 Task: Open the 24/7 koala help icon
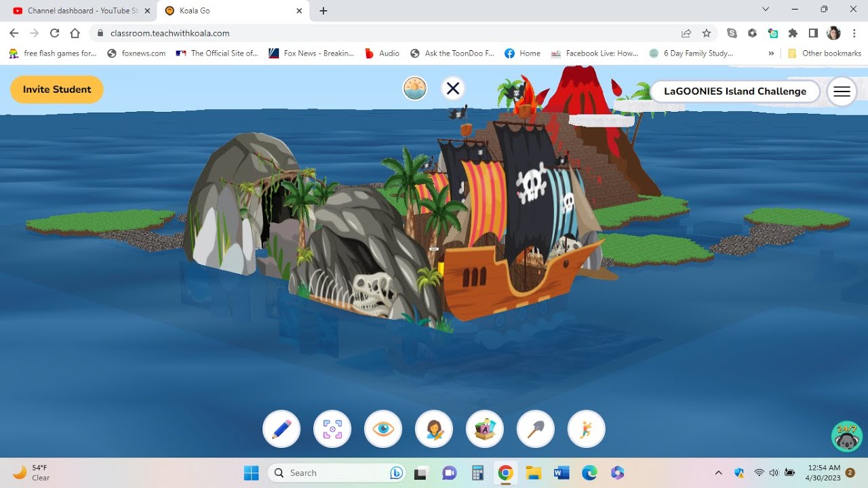[x=846, y=436]
